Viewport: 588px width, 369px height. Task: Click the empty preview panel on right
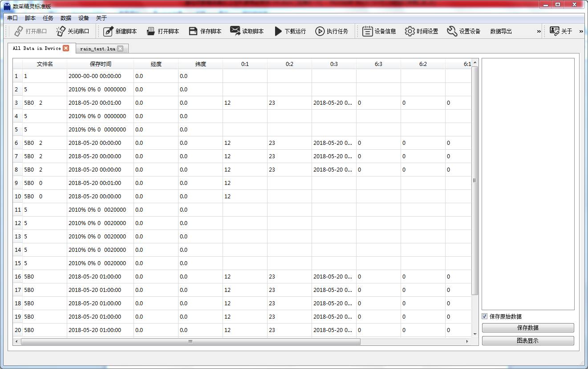click(x=528, y=184)
